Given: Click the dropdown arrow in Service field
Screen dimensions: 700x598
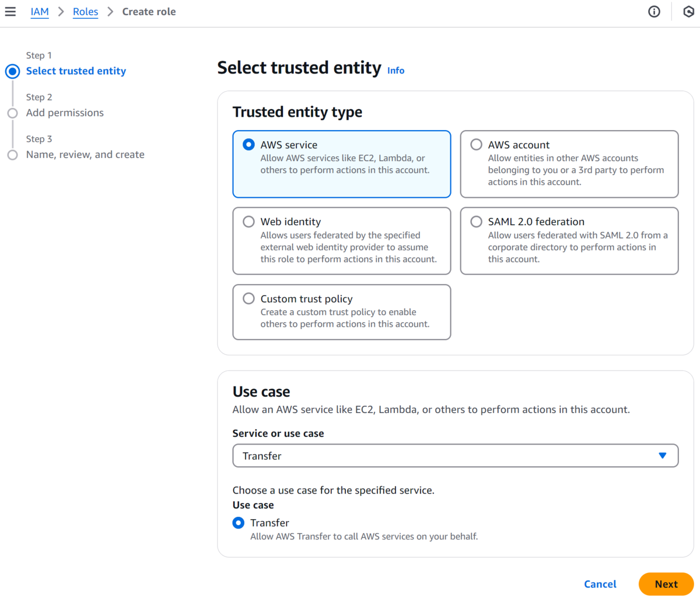Looking at the screenshot, I should pos(662,456).
